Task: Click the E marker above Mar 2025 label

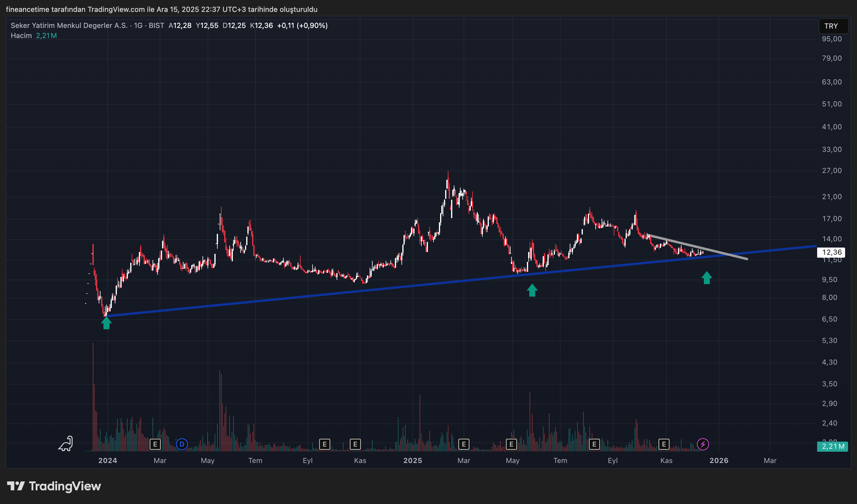Action: coord(464,444)
